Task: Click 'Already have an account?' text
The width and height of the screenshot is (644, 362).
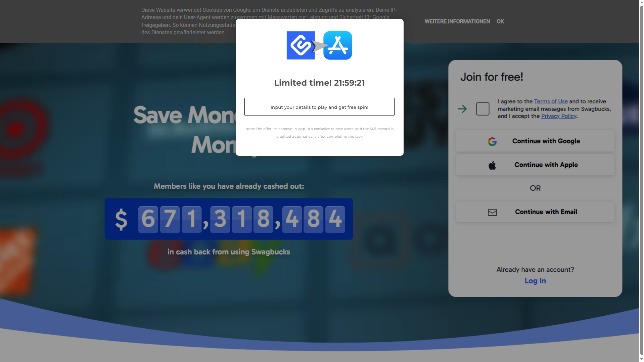Action: pos(535,270)
